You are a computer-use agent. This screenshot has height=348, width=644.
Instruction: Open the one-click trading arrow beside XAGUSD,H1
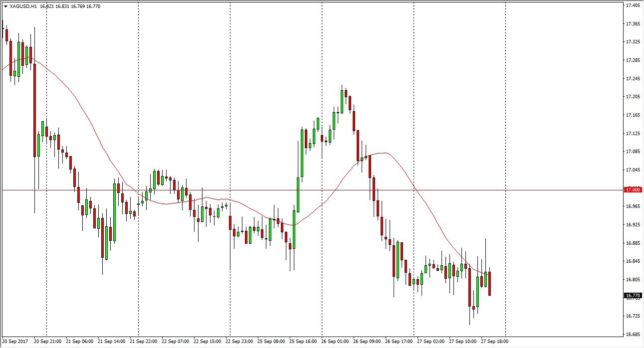[5, 6]
